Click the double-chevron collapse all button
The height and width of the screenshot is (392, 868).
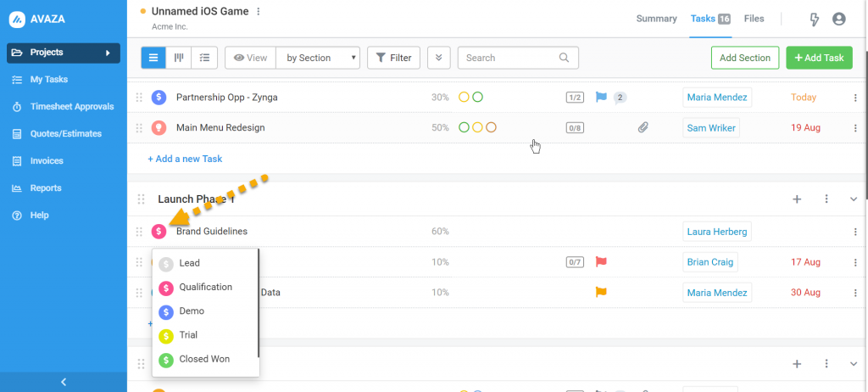(x=438, y=58)
